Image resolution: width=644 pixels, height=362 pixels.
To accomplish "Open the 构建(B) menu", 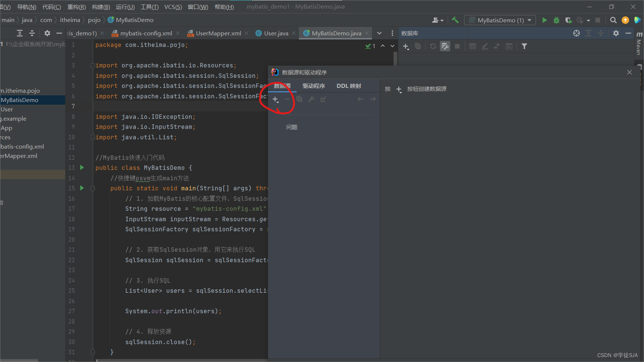I will [101, 7].
